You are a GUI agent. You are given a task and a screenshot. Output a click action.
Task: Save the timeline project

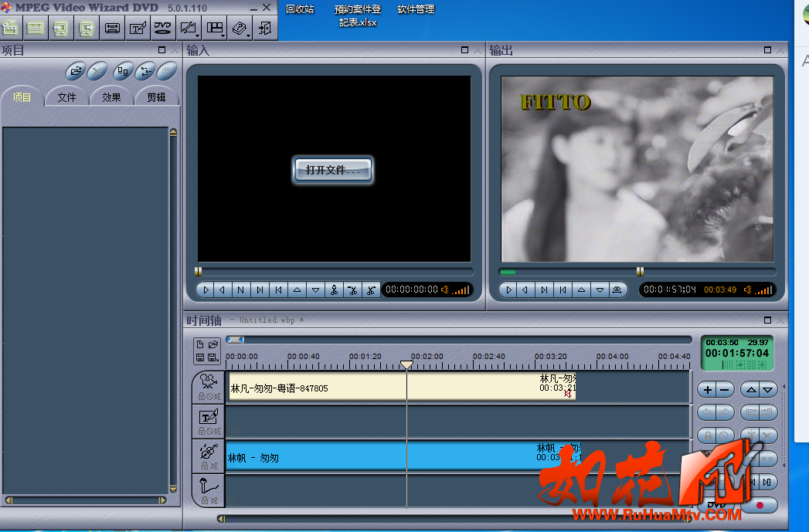click(200, 357)
